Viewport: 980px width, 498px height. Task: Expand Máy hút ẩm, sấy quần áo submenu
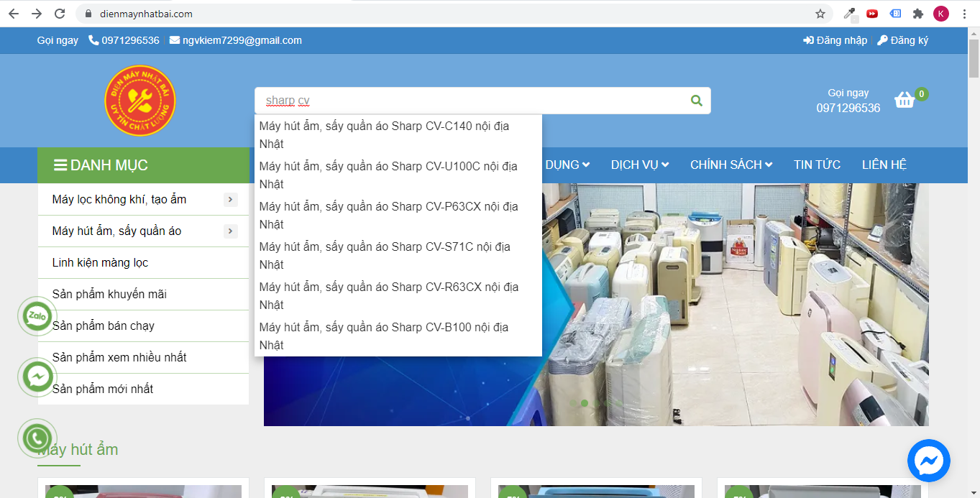[x=230, y=231]
